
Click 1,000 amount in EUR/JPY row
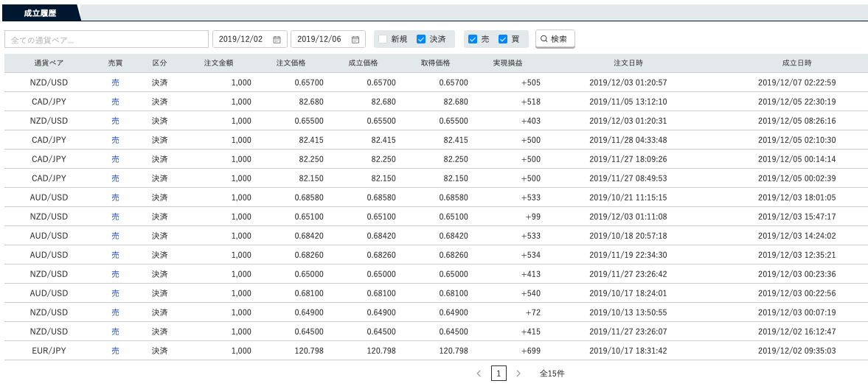coord(241,351)
